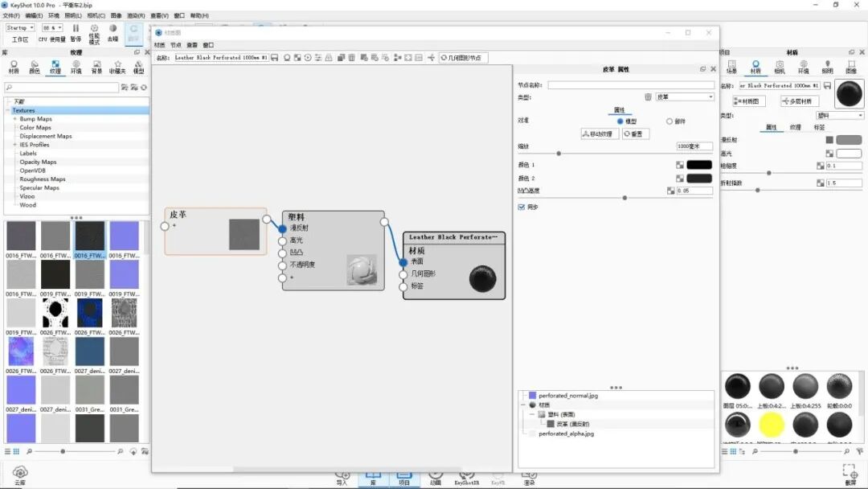Disable the 同步 checkbox in leather properties
Viewport: 868px width, 489px height.
pos(522,205)
